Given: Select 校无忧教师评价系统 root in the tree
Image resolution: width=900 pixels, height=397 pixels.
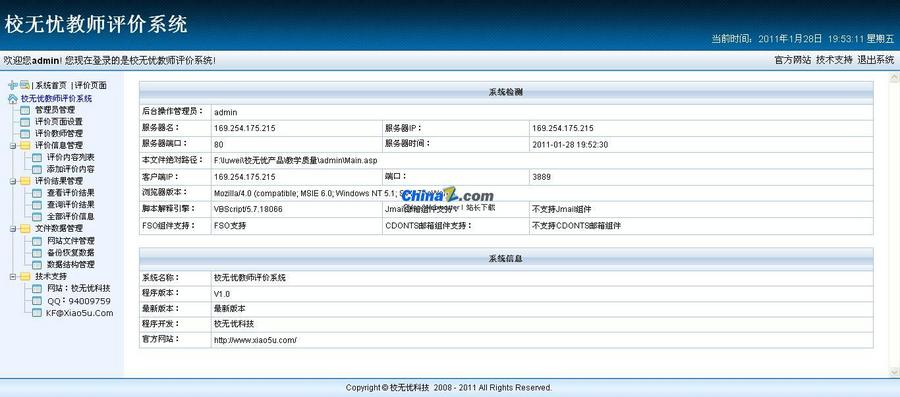Looking at the screenshot, I should tap(56, 99).
